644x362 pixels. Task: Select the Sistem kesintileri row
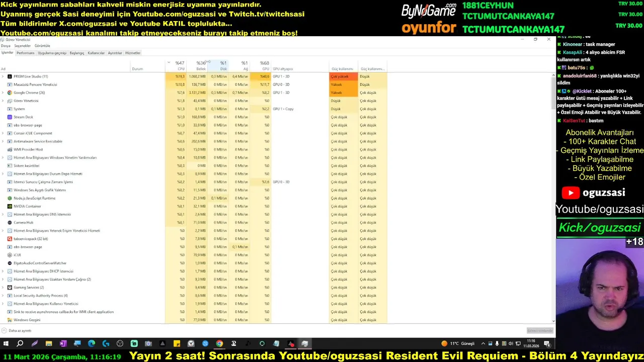click(194, 165)
